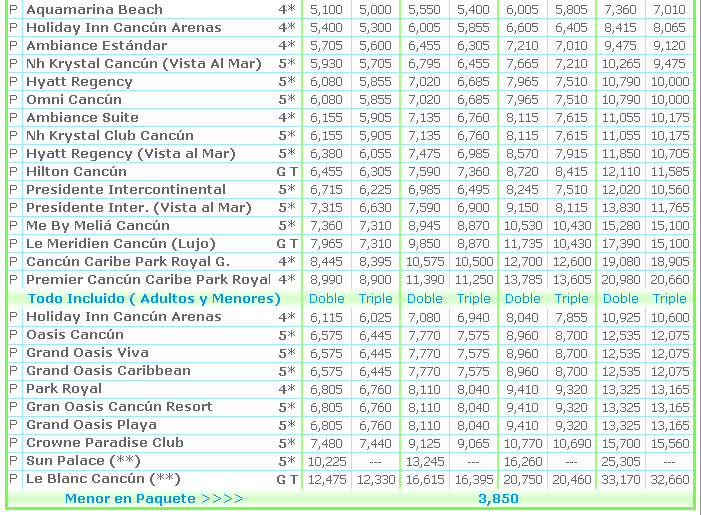
Task: Click the 5,100 price for Aquamarina Beach
Action: 326,9
